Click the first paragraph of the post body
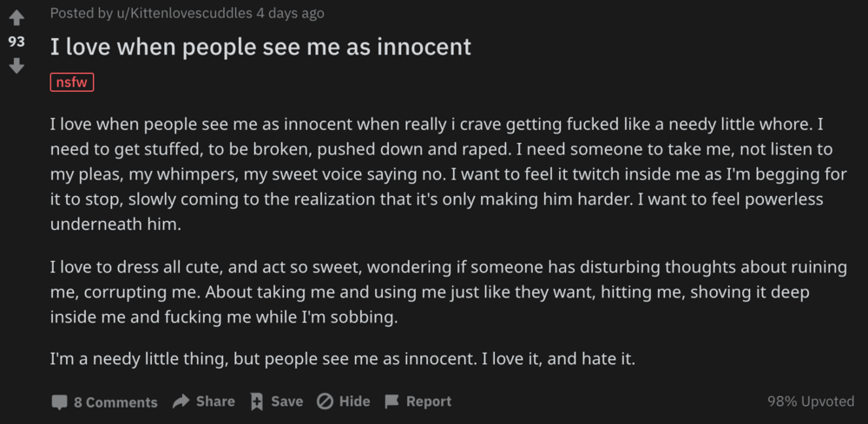The height and width of the screenshot is (424, 868). (x=434, y=173)
